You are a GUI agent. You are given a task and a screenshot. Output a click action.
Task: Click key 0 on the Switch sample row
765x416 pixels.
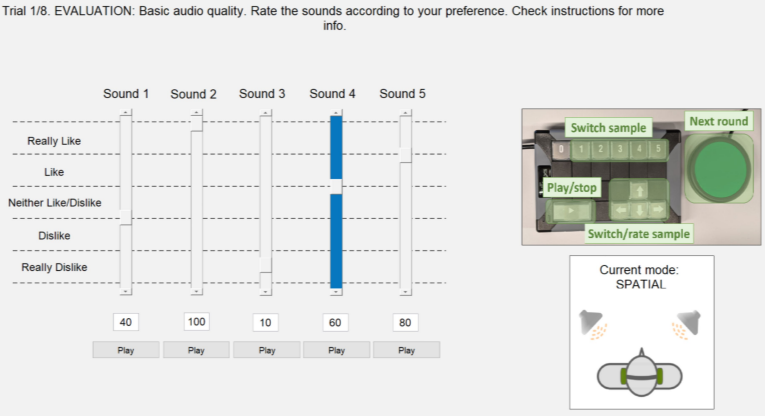pyautogui.click(x=561, y=149)
